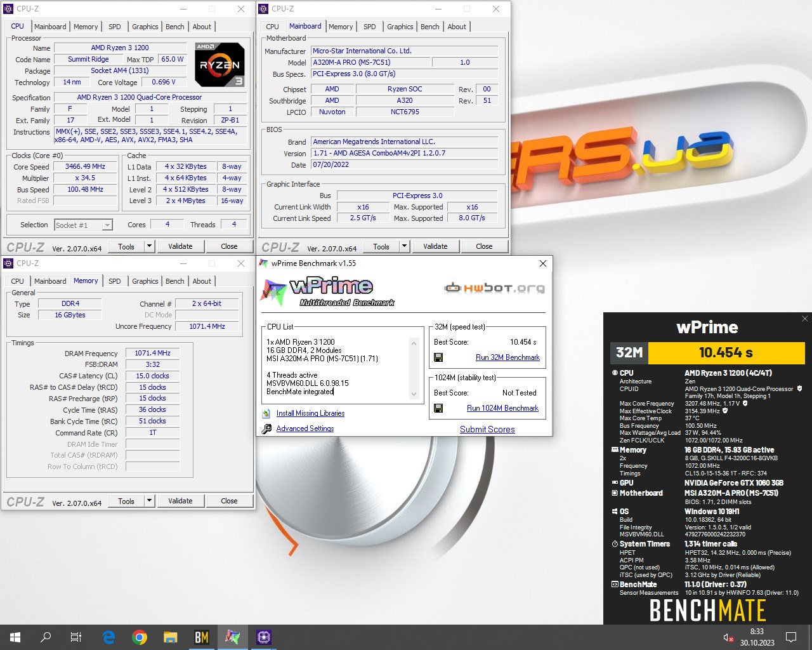Open taskbar search magnifier
Image resolution: width=812 pixels, height=650 pixels.
pyautogui.click(x=46, y=637)
